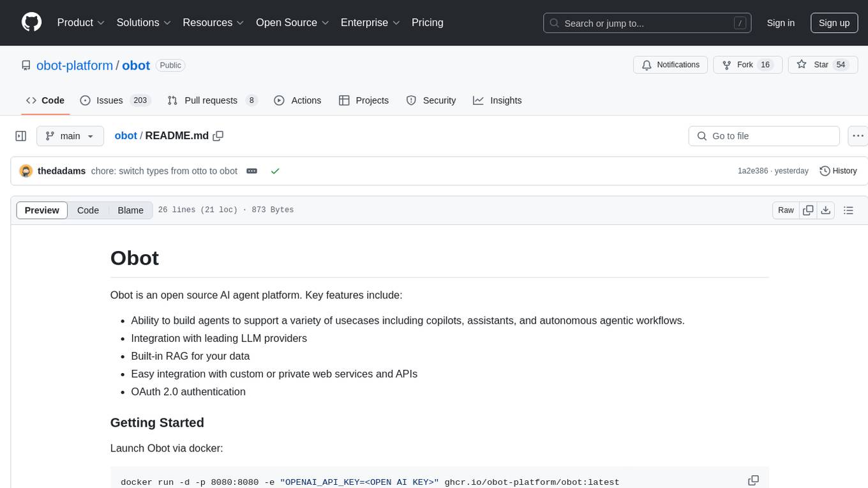The height and width of the screenshot is (488, 868).
Task: Open more file actions ellipsis menu
Action: pyautogui.click(x=858, y=136)
